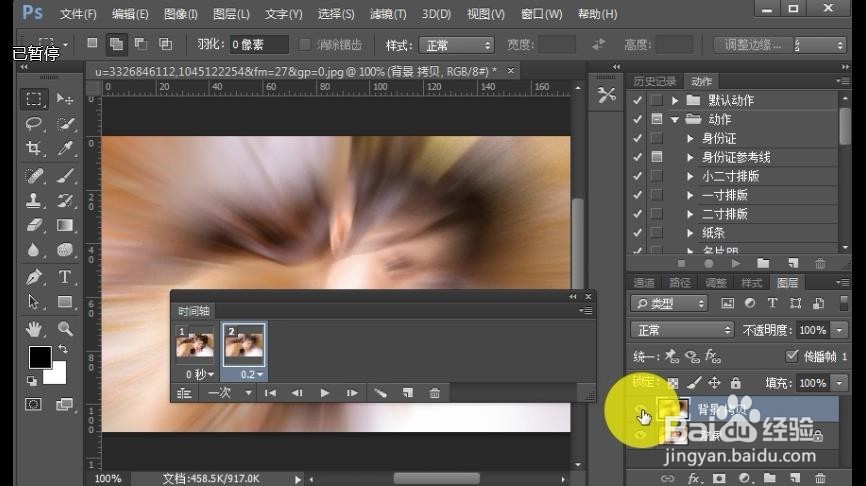The width and height of the screenshot is (866, 486).
Task: Open the 样式 dropdown showing 正常
Action: click(456, 45)
